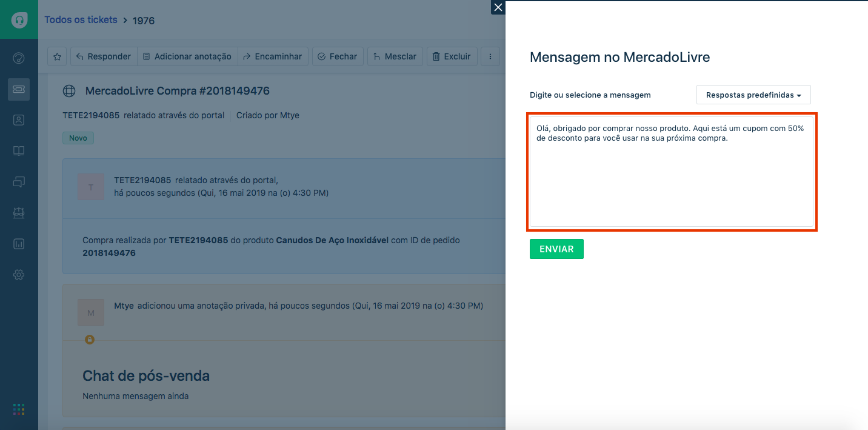The image size is (868, 430).
Task: Click the Mensagem no MercadoLivre heading
Action: click(619, 58)
